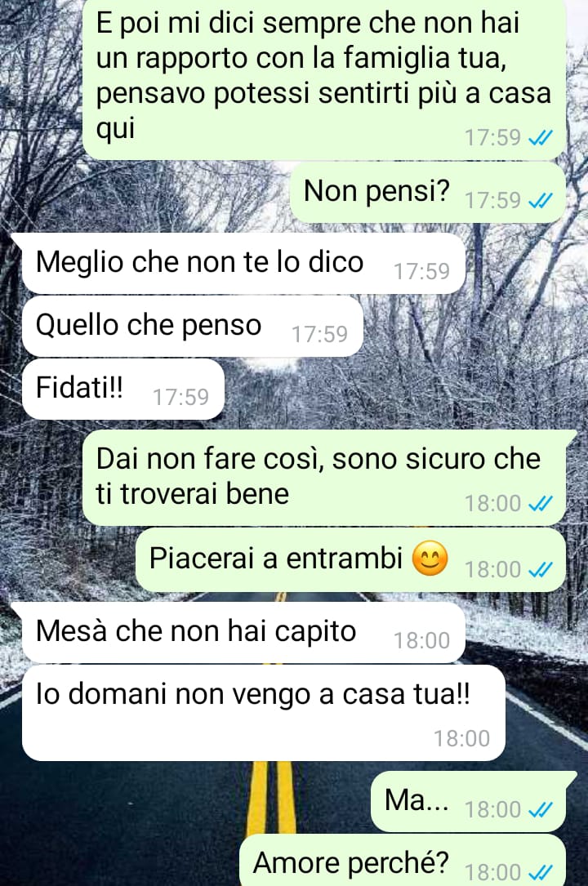Select the message 'Non pensi?'

[427, 193]
